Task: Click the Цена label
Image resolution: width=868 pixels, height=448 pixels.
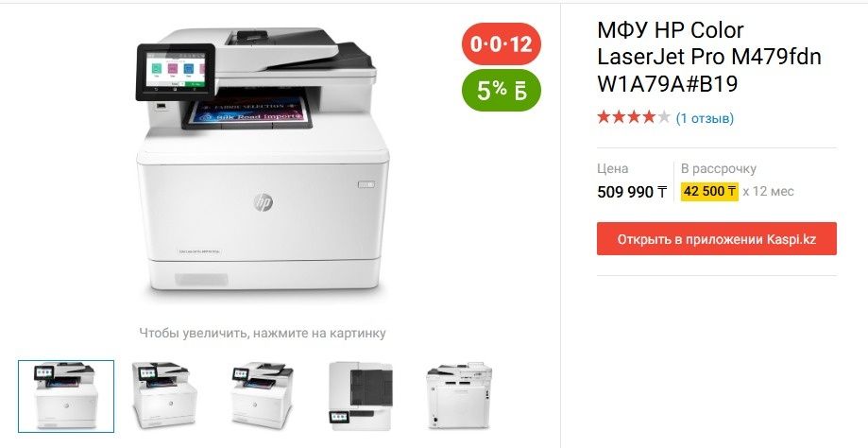Action: tap(612, 169)
